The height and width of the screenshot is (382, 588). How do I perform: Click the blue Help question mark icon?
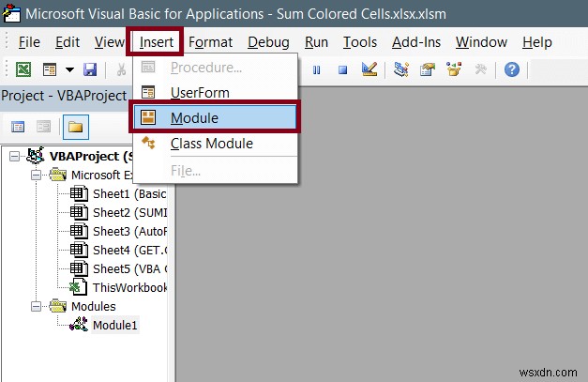512,69
